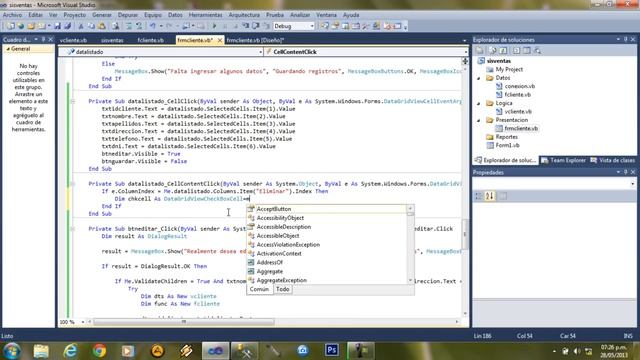Close the frmcliente.vb editor tab

[220, 40]
